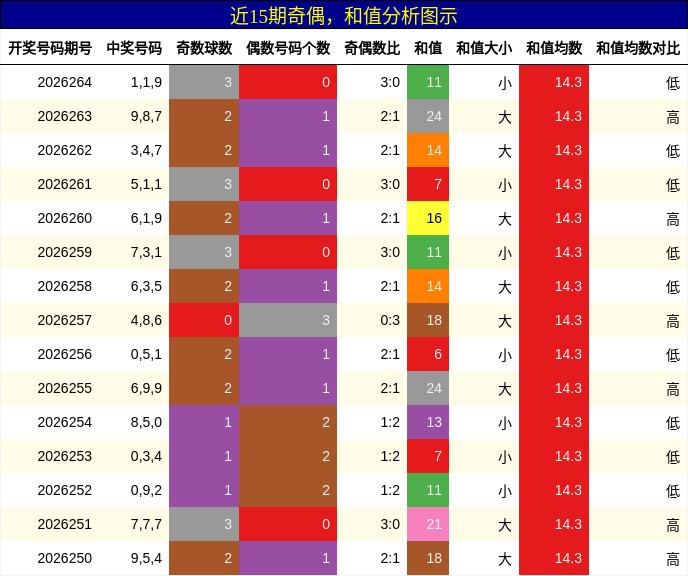Click sum value 11 in row 2026264
The height and width of the screenshot is (576, 688).
click(428, 82)
